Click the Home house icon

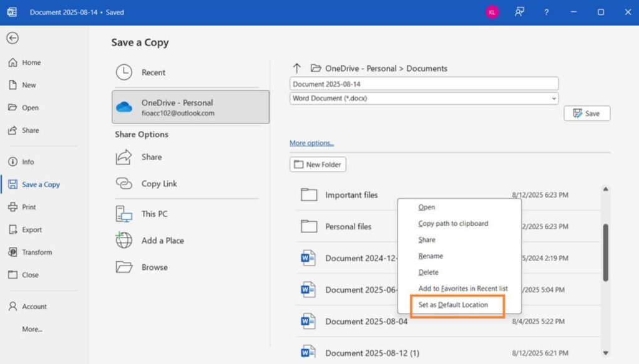click(12, 62)
